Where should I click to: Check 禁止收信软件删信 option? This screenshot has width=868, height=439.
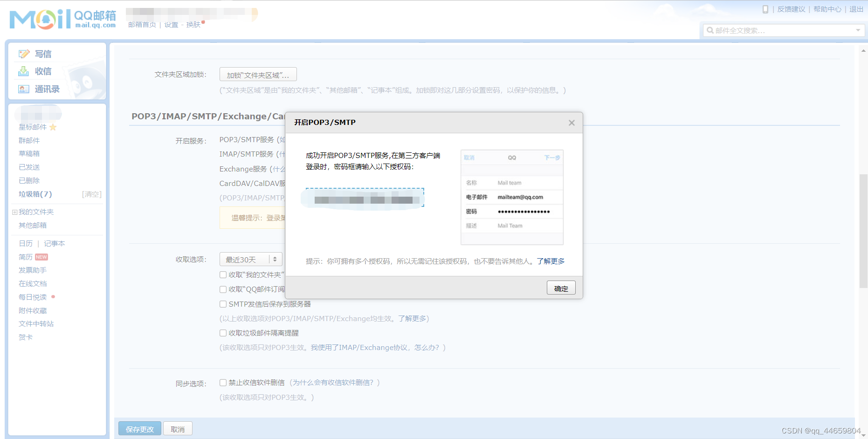coord(223,383)
